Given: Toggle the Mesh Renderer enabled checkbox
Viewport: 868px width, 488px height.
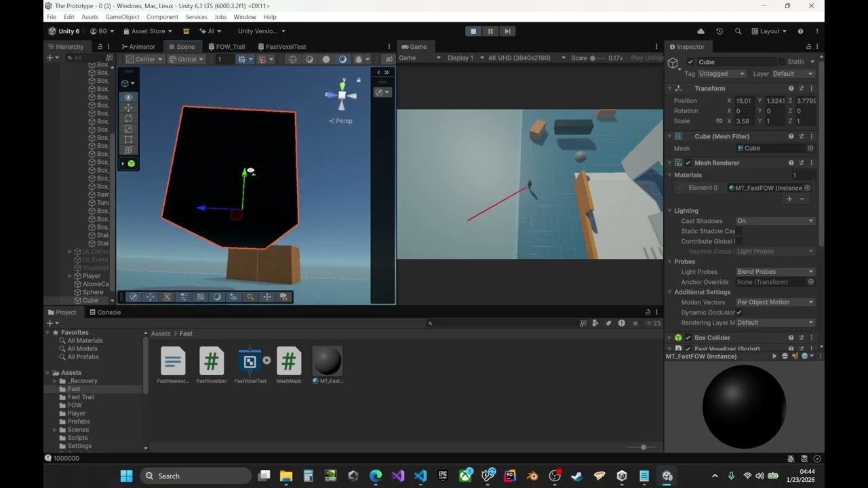Looking at the screenshot, I should 688,163.
